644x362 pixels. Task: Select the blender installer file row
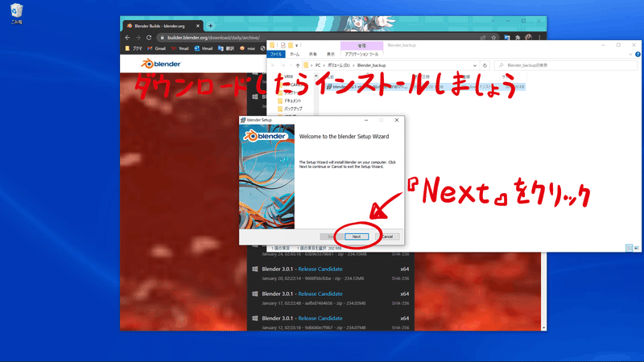pyautogui.click(x=425, y=87)
